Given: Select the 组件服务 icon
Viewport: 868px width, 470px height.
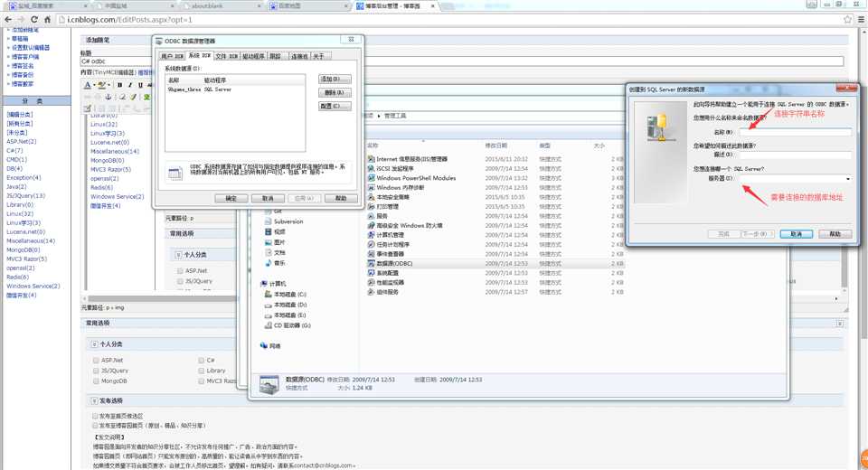Looking at the screenshot, I should 371,292.
